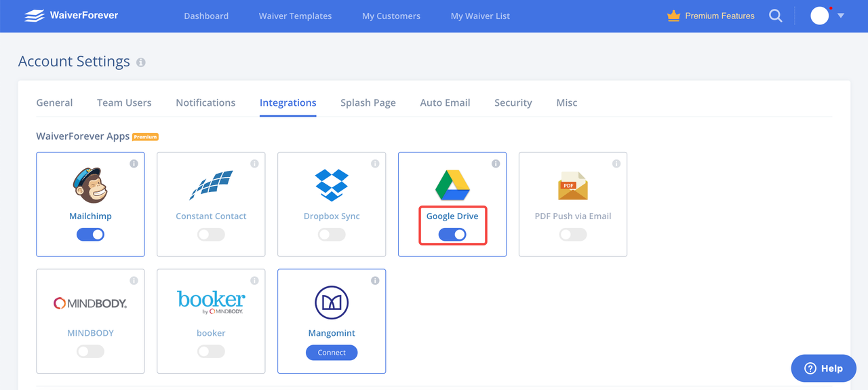The height and width of the screenshot is (390, 868).
Task: Click the WaiverForever Apps heading
Action: (83, 136)
